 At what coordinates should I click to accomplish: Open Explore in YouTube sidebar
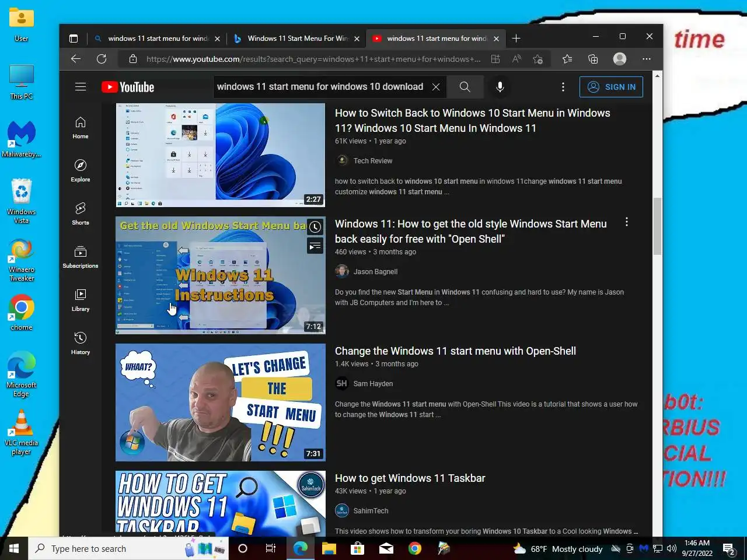[81, 171]
